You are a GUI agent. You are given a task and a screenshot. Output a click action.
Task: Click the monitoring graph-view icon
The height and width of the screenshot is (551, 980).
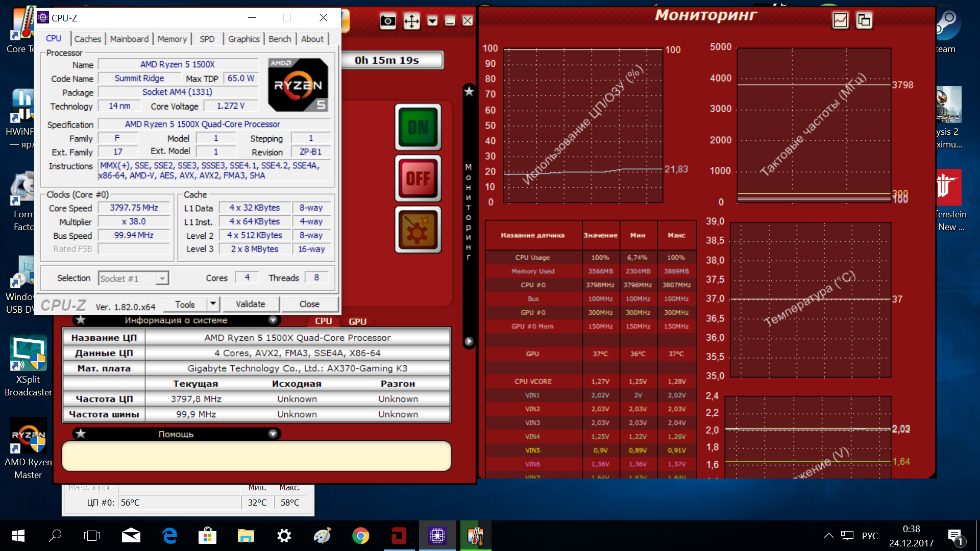[x=840, y=20]
